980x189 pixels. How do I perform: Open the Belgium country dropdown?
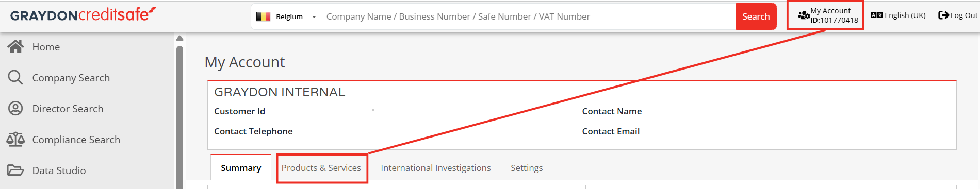point(286,16)
